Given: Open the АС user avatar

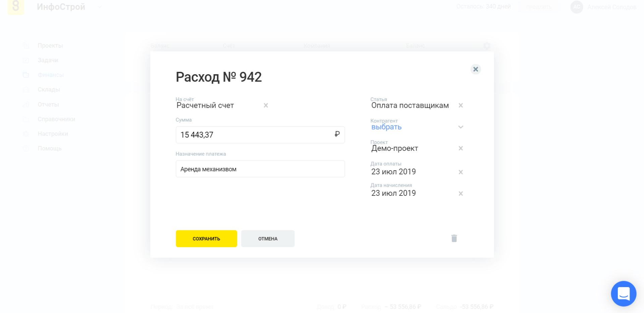Looking at the screenshot, I should (577, 7).
